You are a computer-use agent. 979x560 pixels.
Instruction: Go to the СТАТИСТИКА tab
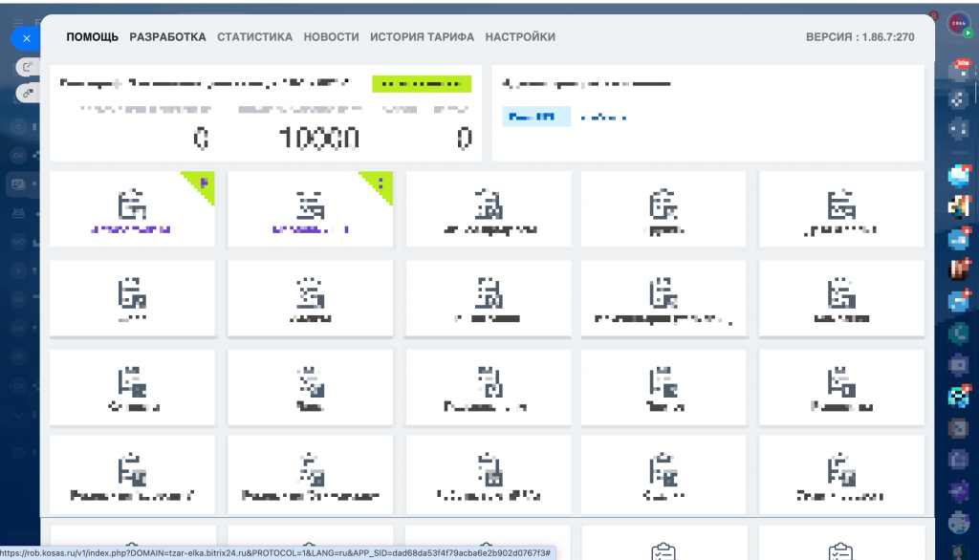[254, 37]
